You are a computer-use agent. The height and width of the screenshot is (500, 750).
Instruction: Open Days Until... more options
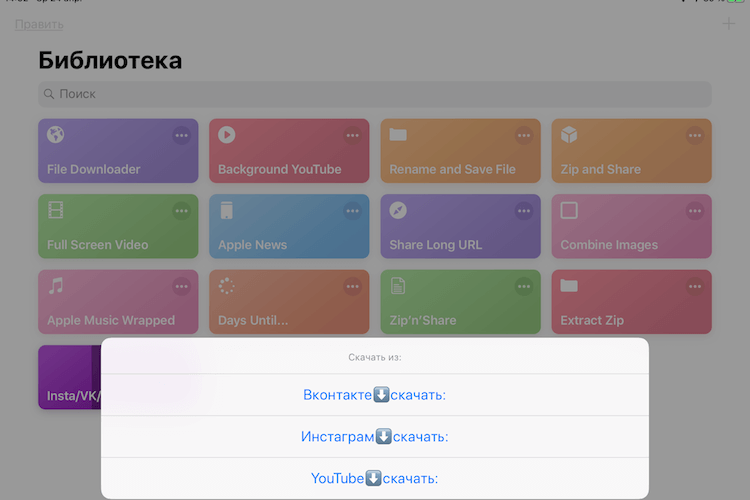click(353, 287)
